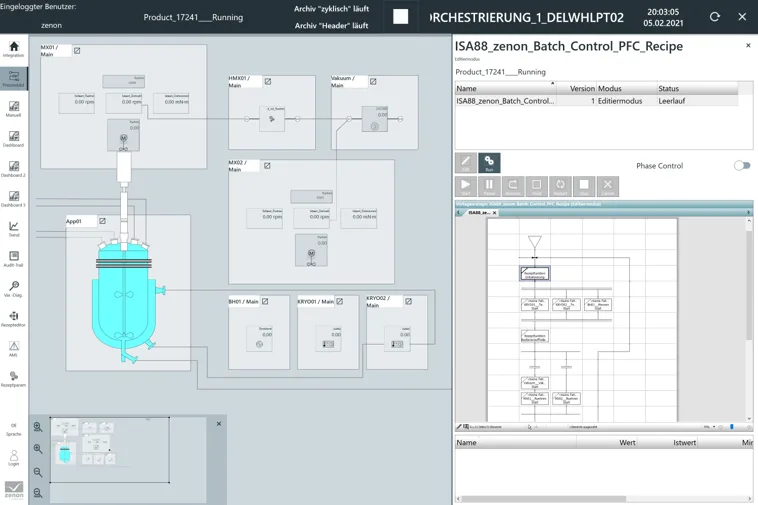Click the refresh icon in header
Image resolution: width=758 pixels, height=505 pixels.
[714, 17]
